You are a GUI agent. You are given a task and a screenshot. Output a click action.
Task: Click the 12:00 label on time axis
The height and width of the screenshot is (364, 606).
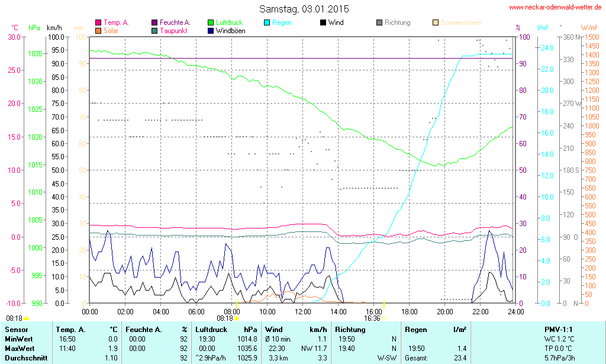(x=303, y=311)
